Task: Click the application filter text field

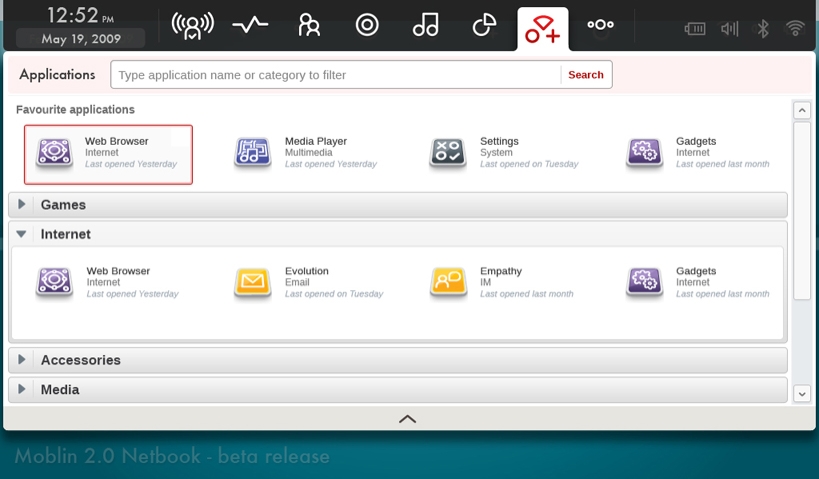Action: [335, 75]
